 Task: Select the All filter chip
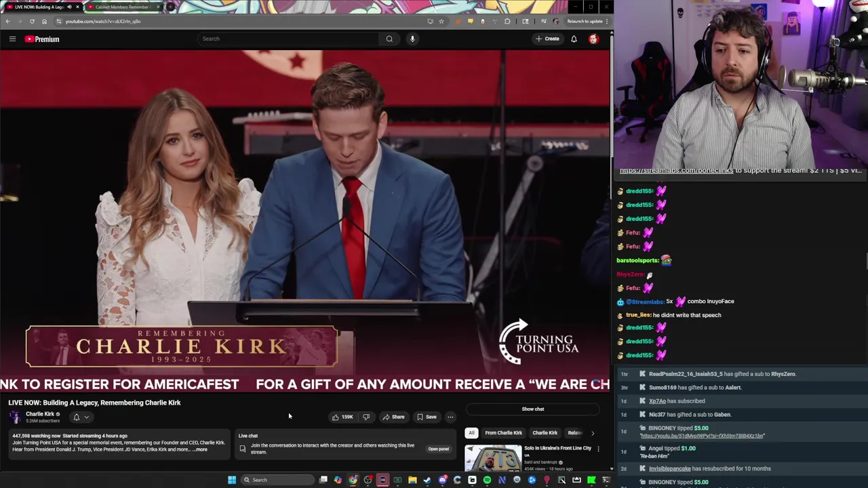pyautogui.click(x=471, y=432)
